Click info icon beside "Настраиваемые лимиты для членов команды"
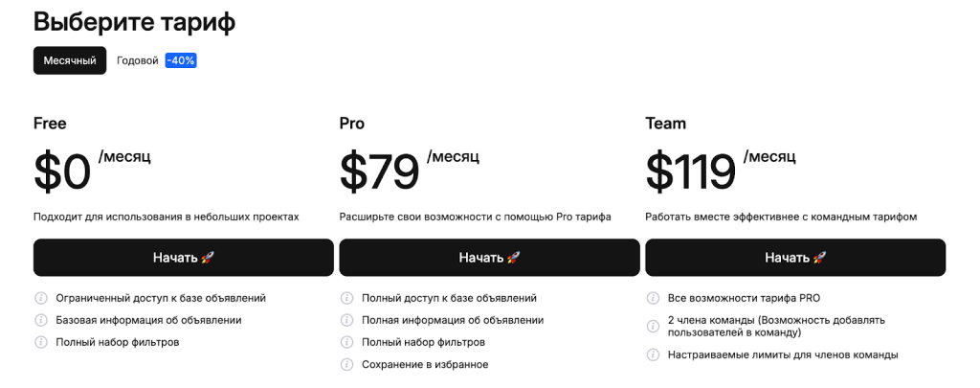980x388 pixels. coord(654,354)
